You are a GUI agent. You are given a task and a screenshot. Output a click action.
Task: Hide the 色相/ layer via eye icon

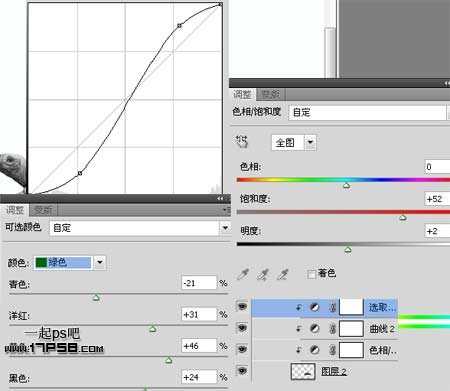click(x=242, y=349)
